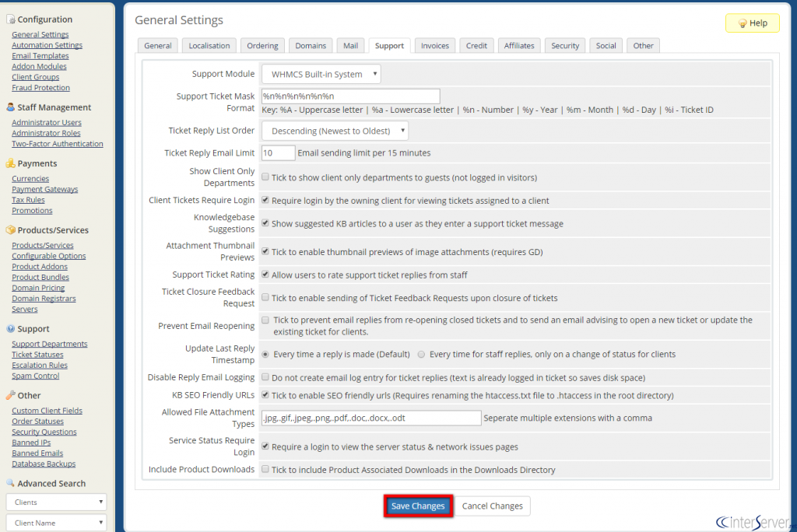Open the Help button
This screenshot has width=797, height=532.
point(753,23)
